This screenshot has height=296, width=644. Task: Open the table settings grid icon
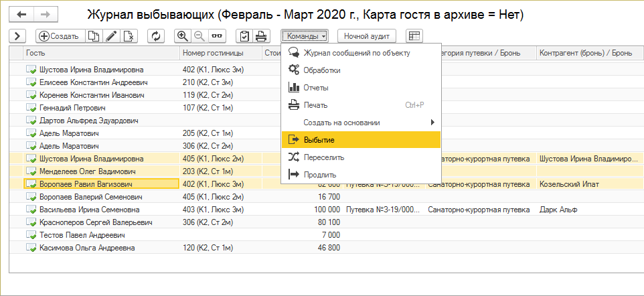pos(414,35)
